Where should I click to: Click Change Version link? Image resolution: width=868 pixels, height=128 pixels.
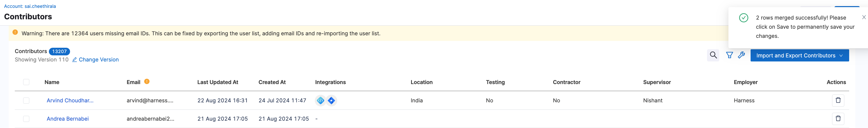coord(98,59)
